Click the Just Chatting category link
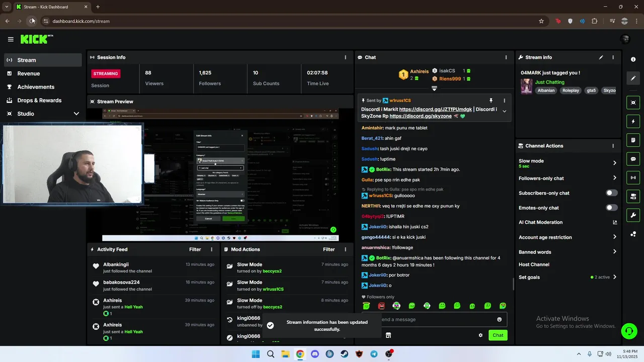644x362 pixels. [x=549, y=82]
